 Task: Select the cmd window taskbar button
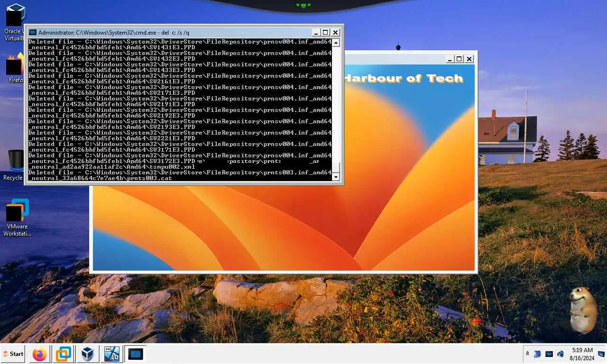[x=135, y=354]
